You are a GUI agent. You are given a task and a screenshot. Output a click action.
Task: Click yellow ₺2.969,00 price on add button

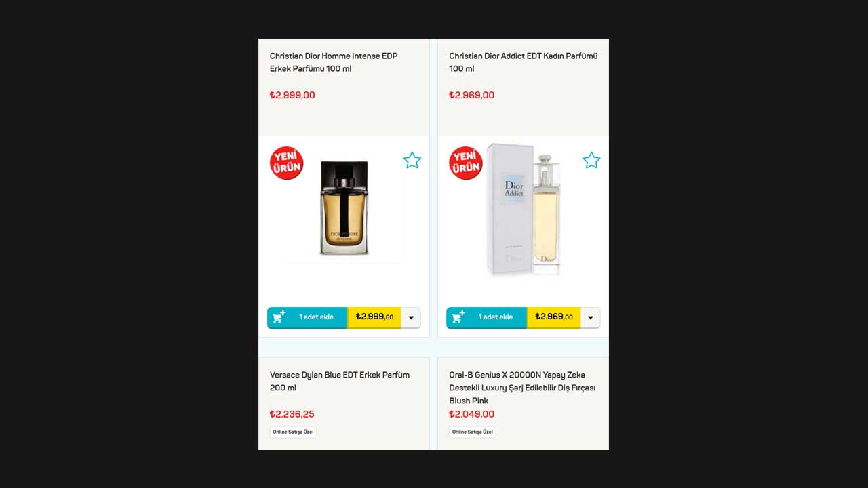click(x=553, y=317)
